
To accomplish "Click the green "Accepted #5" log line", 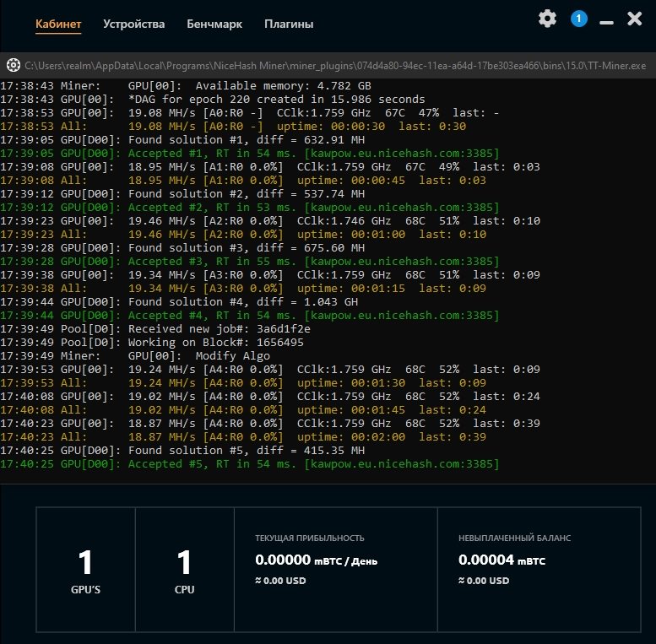I will pos(249,464).
